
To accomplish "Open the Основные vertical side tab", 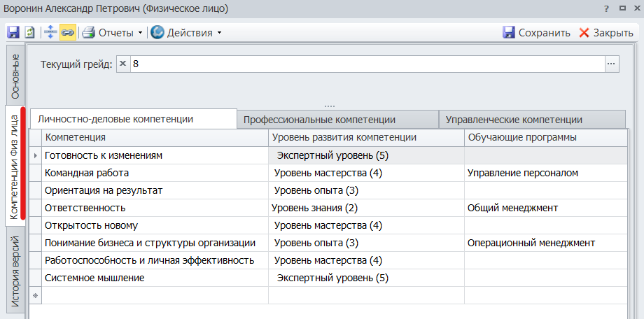I will pos(15,76).
